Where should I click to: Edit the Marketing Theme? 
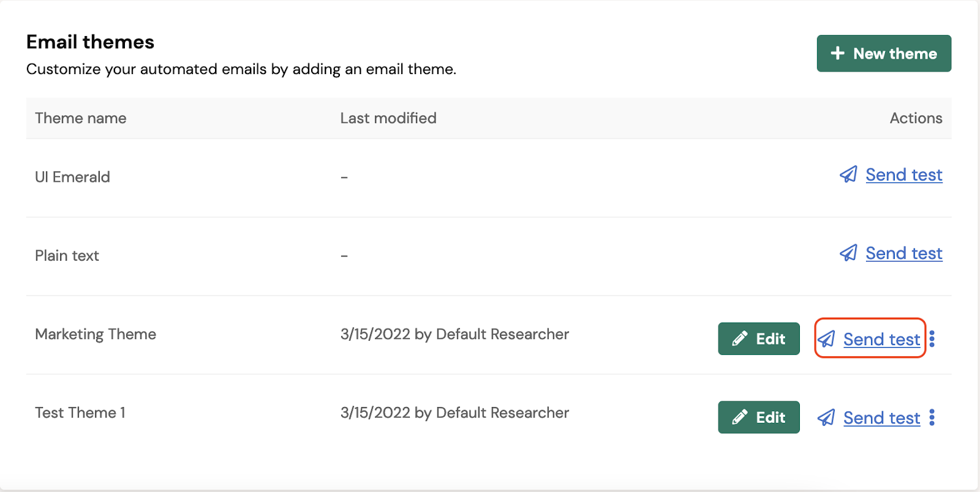pyautogui.click(x=758, y=338)
